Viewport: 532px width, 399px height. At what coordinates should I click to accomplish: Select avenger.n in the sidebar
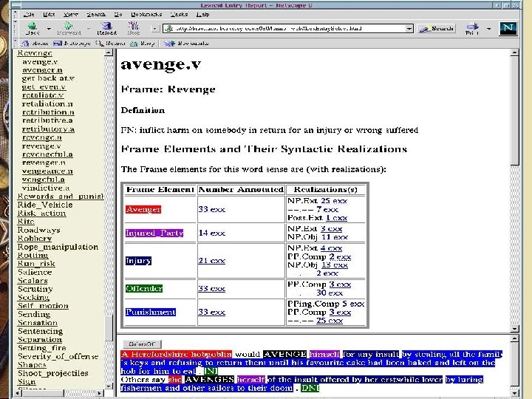[42, 70]
